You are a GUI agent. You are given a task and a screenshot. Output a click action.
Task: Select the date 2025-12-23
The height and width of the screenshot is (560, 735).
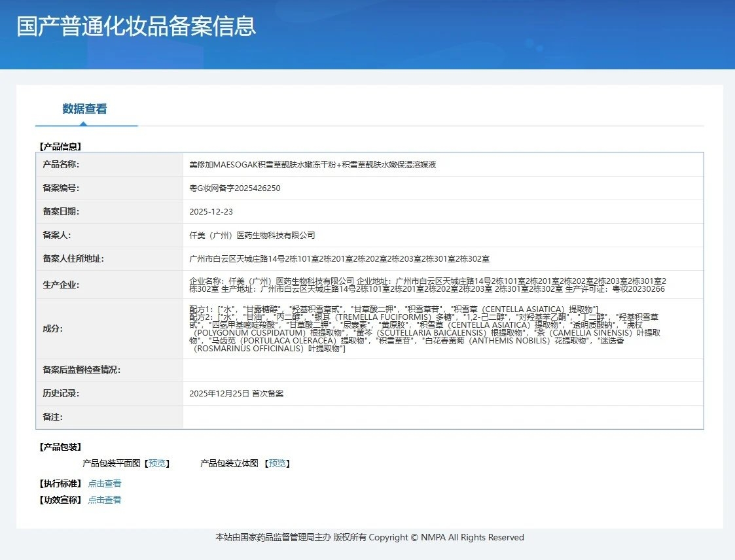pos(211,212)
